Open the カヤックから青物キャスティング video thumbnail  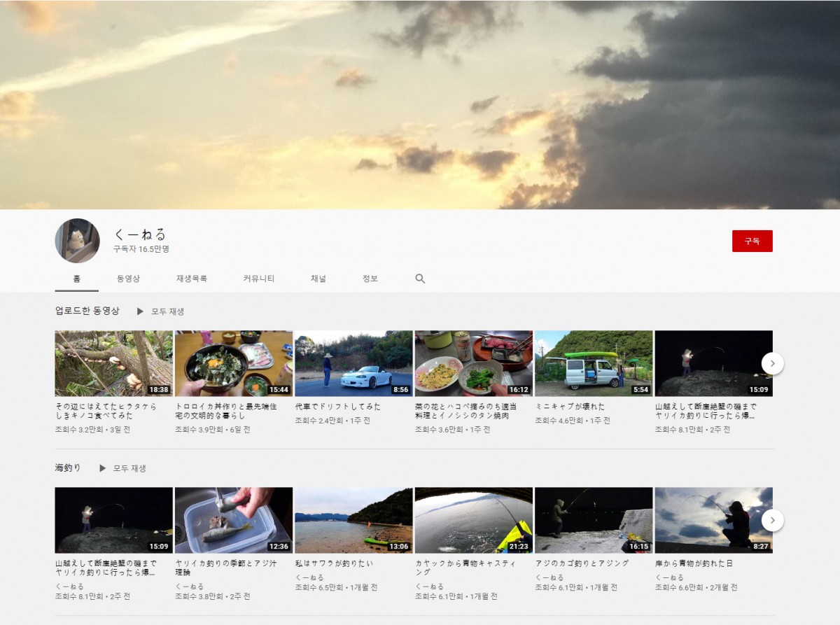click(x=473, y=520)
